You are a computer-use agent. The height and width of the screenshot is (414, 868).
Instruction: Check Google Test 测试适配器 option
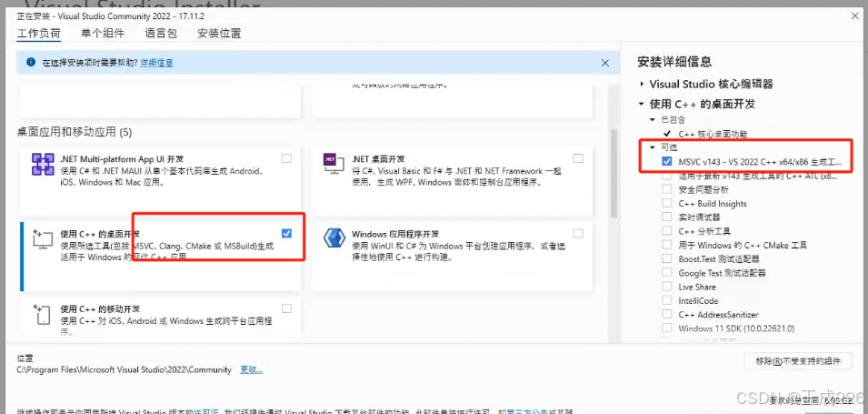tap(667, 273)
